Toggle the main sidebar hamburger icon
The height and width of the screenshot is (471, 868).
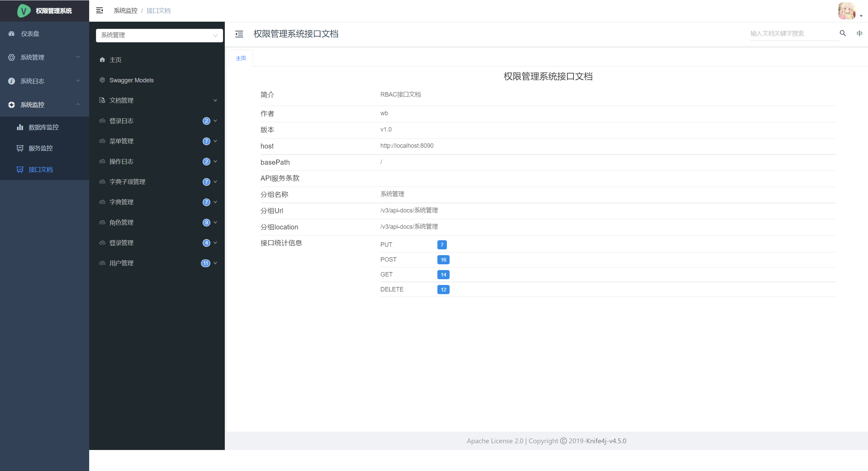click(x=99, y=11)
